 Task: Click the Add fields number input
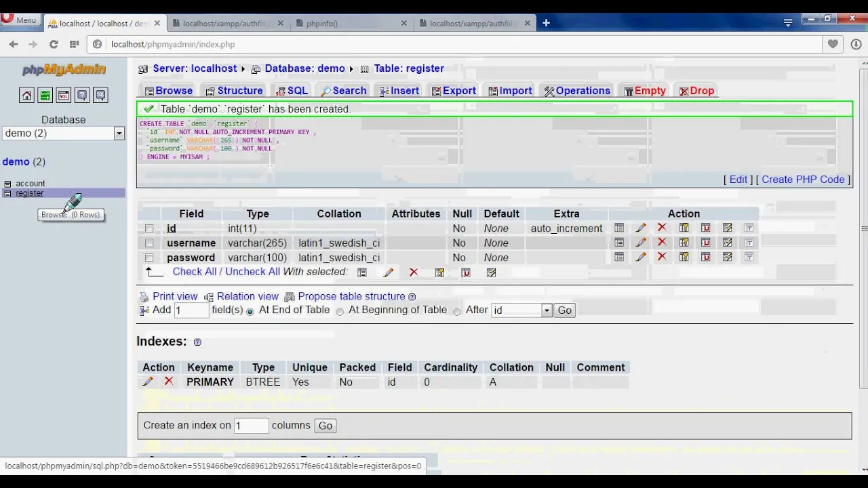[191, 310]
